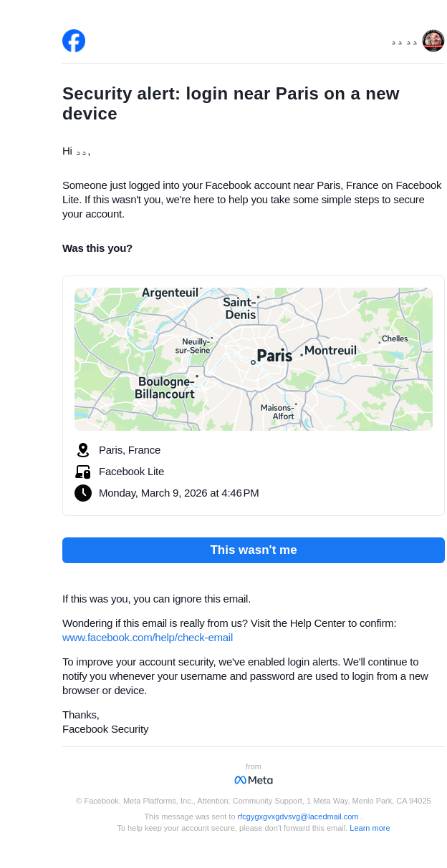This screenshot has width=447, height=868.
Task: Click the location pin icon
Action: click(83, 450)
